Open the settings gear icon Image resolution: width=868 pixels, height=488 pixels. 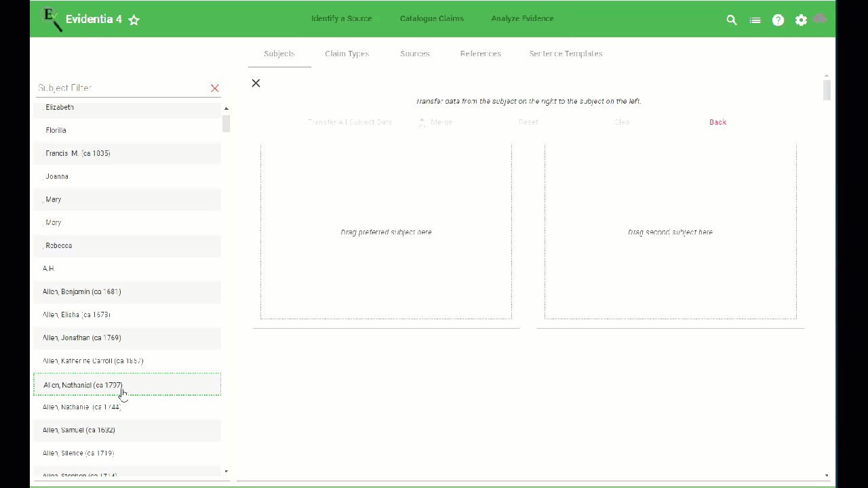pos(801,20)
